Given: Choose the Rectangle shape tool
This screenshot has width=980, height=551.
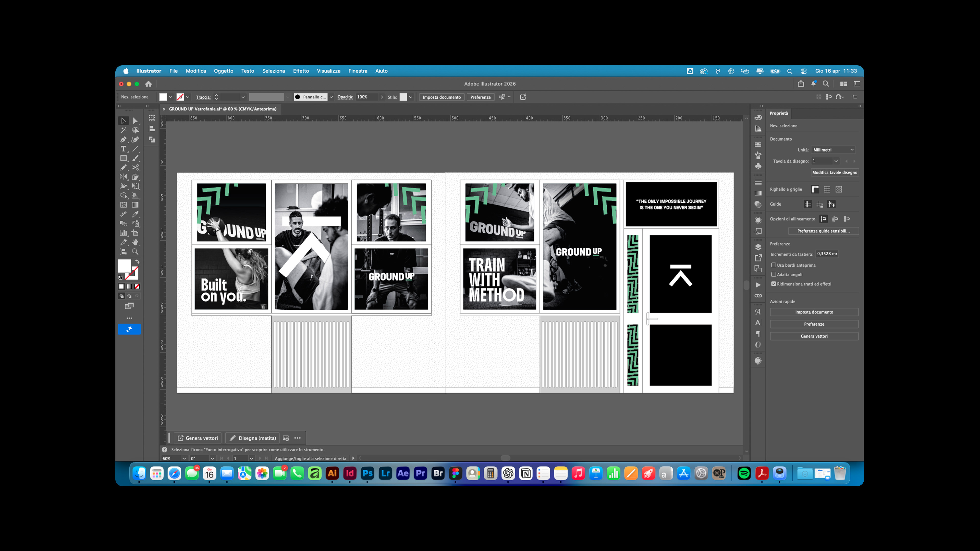Looking at the screenshot, I should pos(123,158).
